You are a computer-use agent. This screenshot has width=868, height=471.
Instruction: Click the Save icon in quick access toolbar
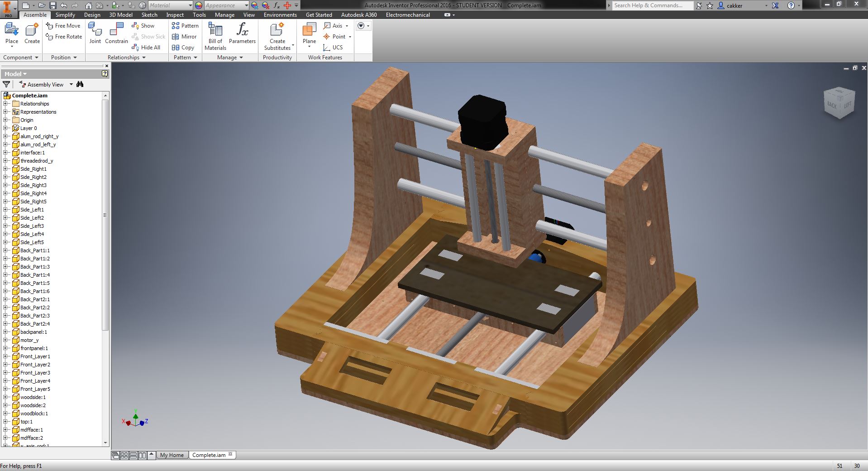53,5
